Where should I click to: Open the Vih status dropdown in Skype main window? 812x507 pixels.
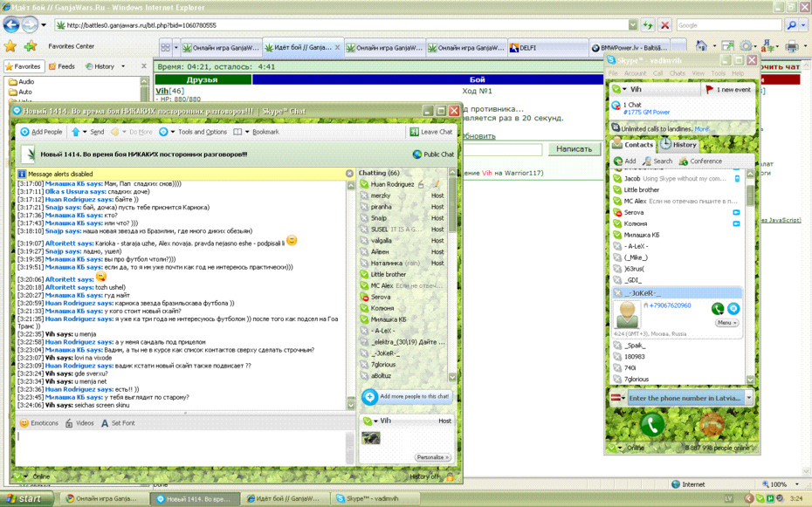pos(624,90)
